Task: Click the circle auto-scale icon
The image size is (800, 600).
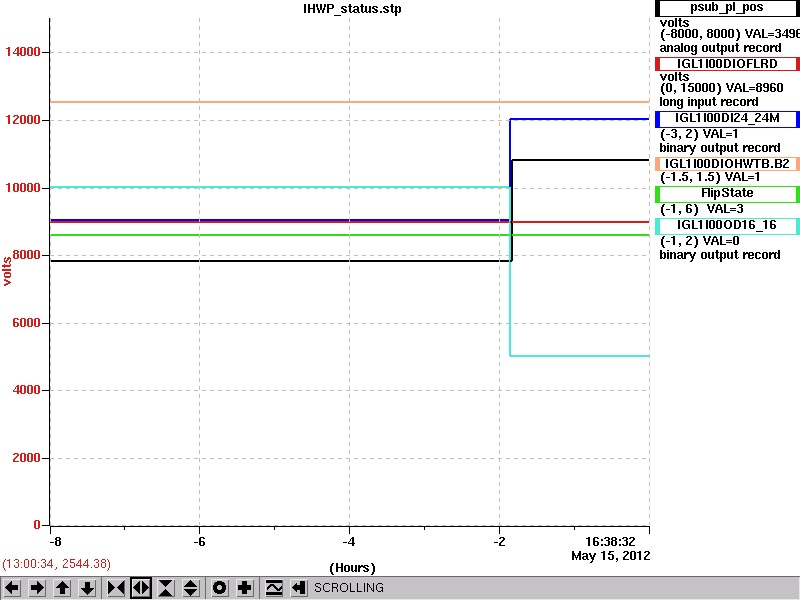Action: coord(219,588)
